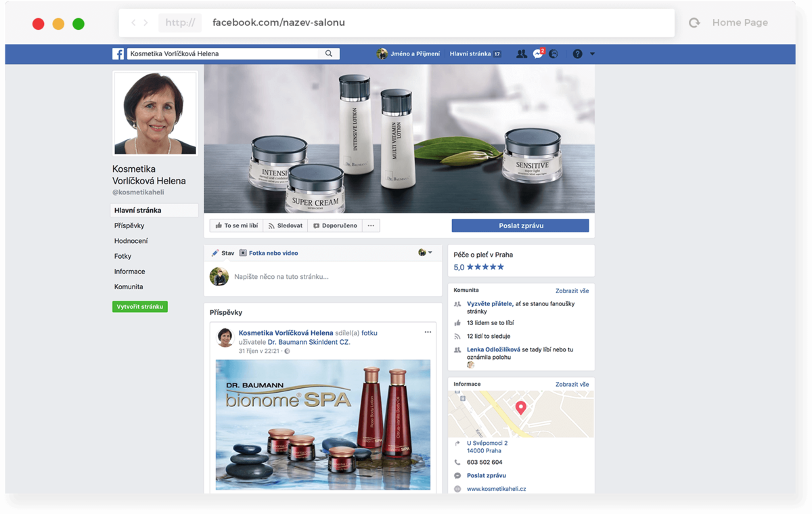Viewport: 812px width, 514px height.
Task: Select Fotky in the left sidebar
Action: click(x=123, y=256)
